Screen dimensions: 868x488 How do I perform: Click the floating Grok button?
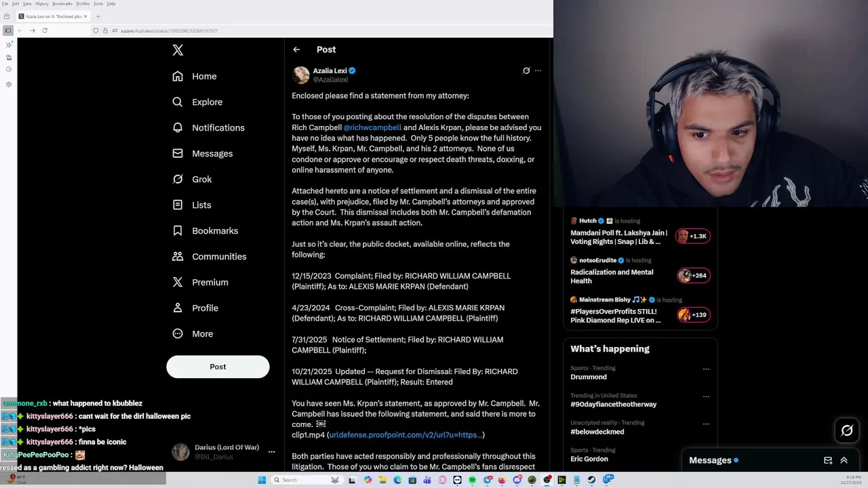[x=847, y=430]
